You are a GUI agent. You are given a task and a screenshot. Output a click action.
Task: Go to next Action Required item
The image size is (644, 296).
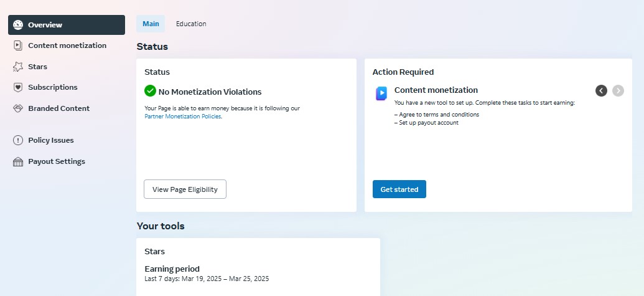click(618, 90)
